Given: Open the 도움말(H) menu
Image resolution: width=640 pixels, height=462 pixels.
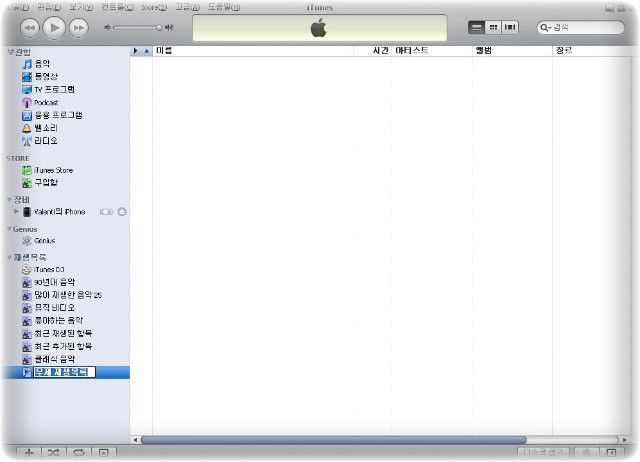Looking at the screenshot, I should tap(224, 7).
